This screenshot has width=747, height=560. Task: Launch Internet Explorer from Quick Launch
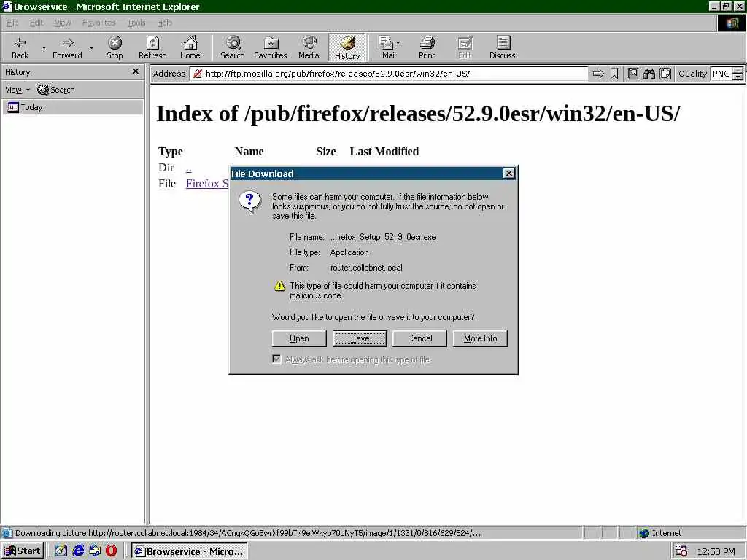[78, 551]
